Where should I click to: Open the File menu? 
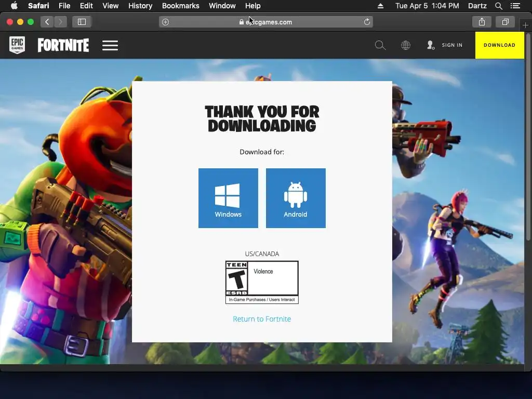pyautogui.click(x=64, y=6)
